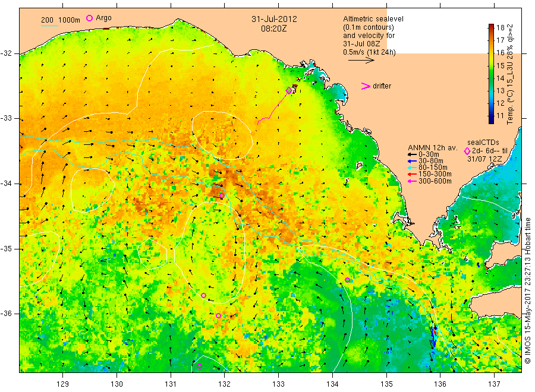Click the '300-600m' depth label
This screenshot has height=392, width=535.
tap(435, 181)
